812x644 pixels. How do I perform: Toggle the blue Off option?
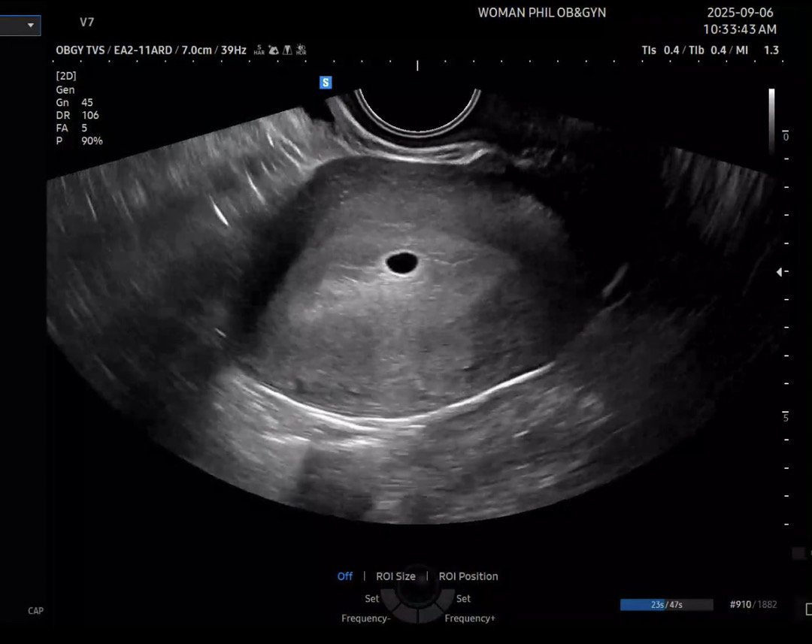(345, 576)
